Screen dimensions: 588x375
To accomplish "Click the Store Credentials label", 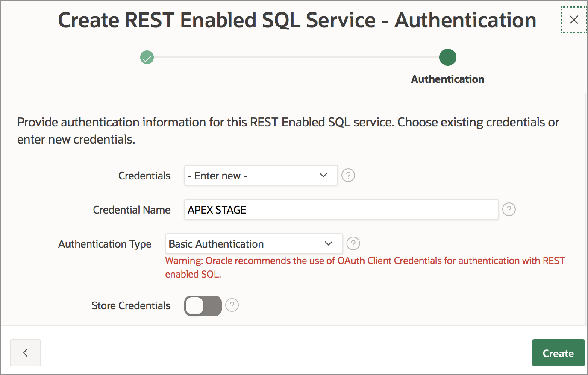I will tap(131, 305).
